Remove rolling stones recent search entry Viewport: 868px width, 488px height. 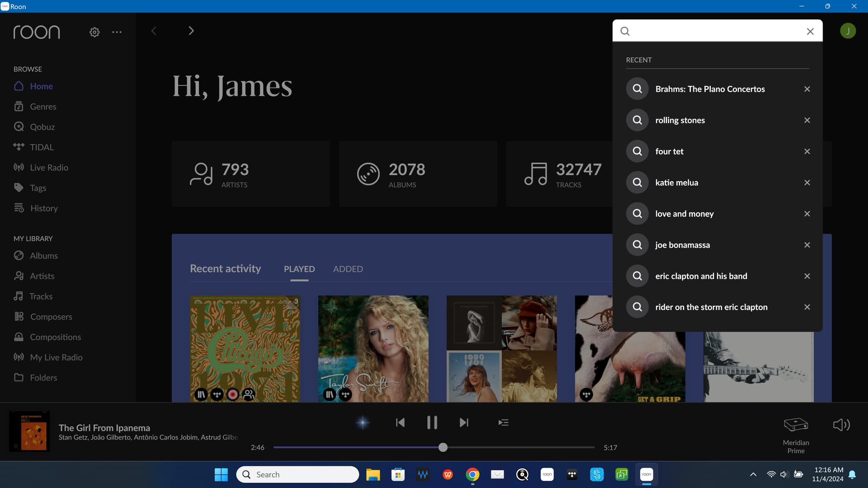point(807,120)
